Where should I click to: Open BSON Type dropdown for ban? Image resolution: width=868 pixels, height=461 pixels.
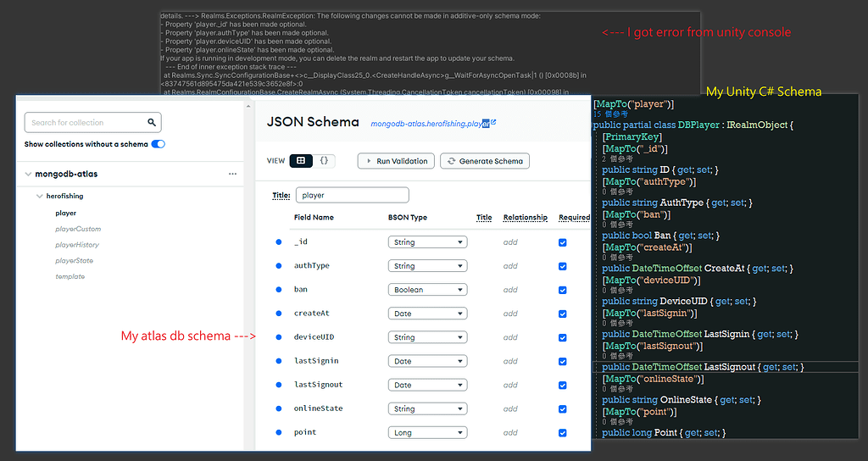coord(427,290)
